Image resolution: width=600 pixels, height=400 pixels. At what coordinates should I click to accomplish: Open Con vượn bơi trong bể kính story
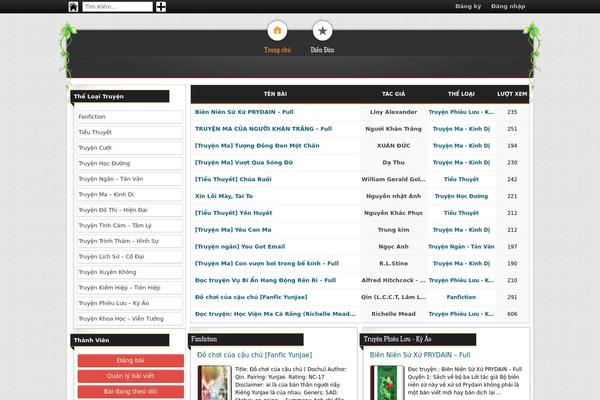coord(267,264)
